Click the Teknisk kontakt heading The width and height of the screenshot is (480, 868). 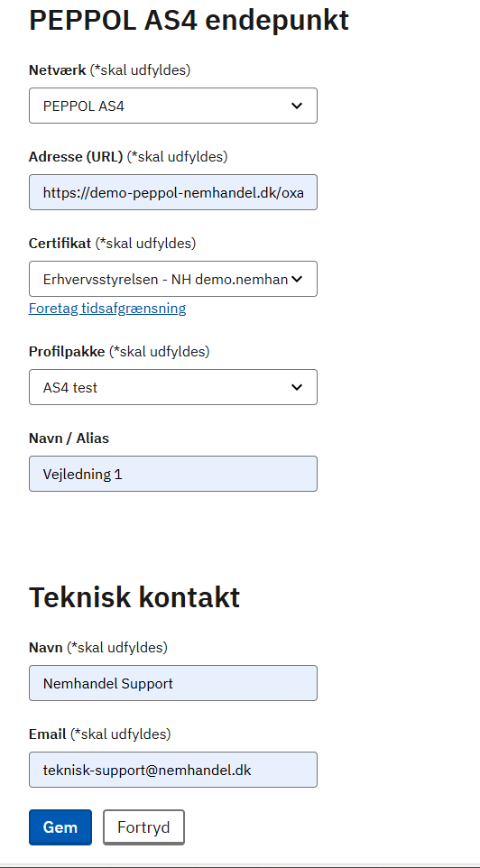coord(134,597)
